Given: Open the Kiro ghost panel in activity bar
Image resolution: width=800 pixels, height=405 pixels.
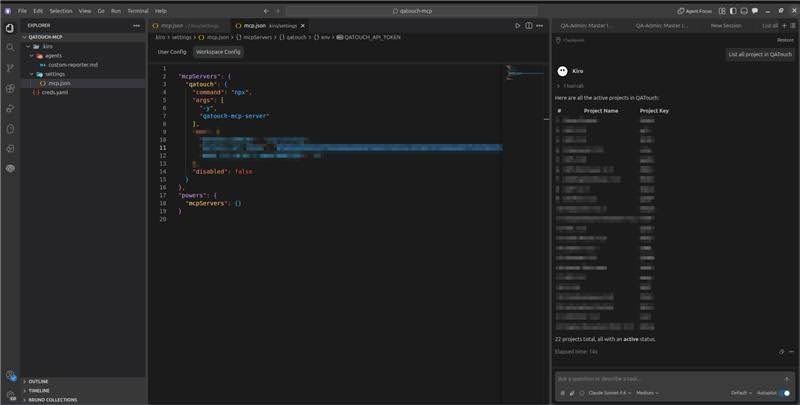Looking at the screenshot, I should (x=10, y=129).
